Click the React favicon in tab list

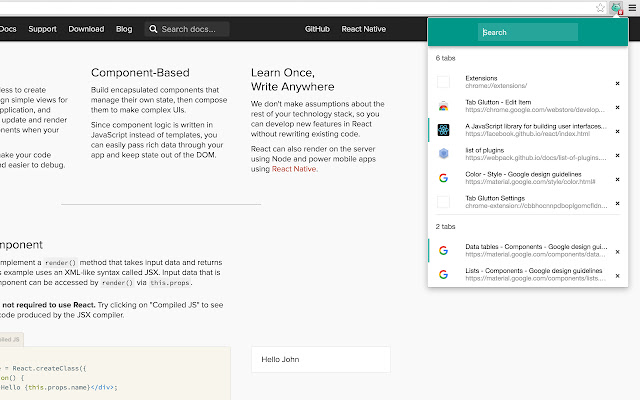tap(443, 130)
